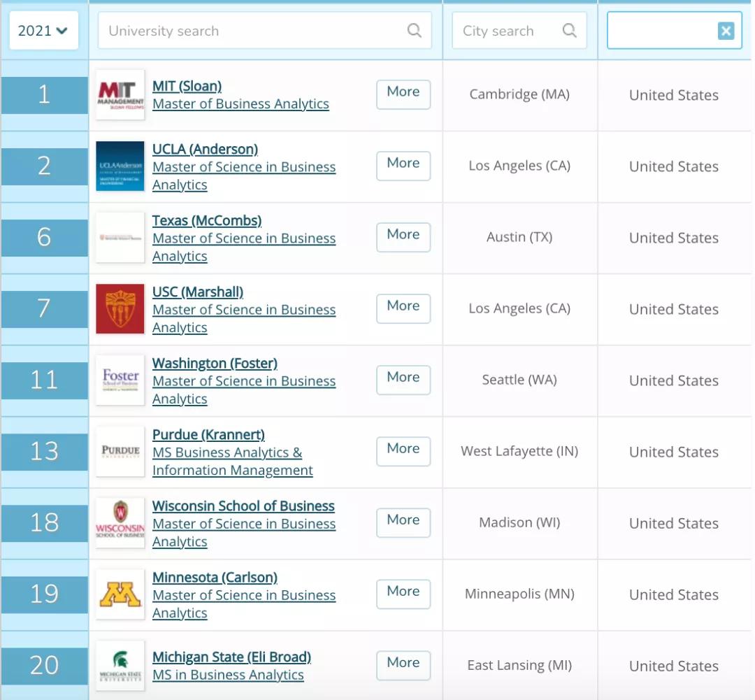Open the Washington (Foster) link
Screen dimensions: 755x700
pos(215,363)
